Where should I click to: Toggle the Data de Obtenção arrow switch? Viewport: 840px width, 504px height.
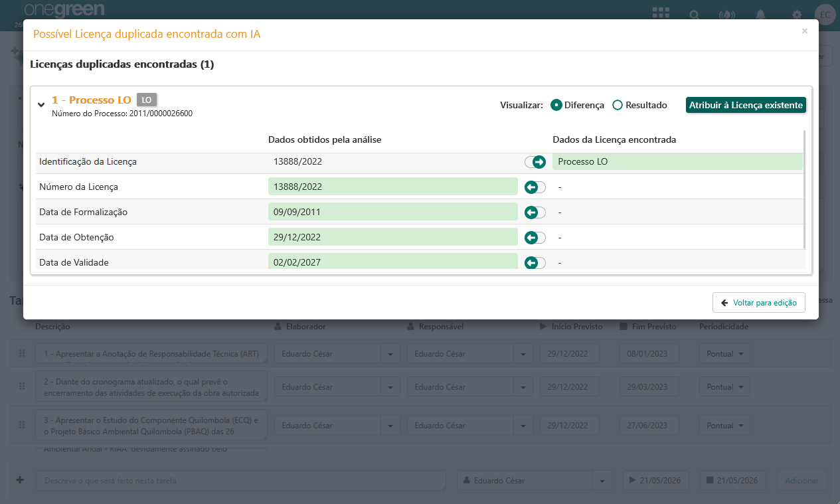pyautogui.click(x=535, y=238)
